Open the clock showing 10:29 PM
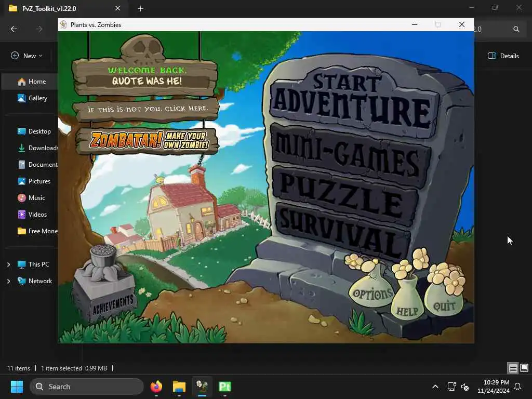The image size is (532, 399). point(494,387)
